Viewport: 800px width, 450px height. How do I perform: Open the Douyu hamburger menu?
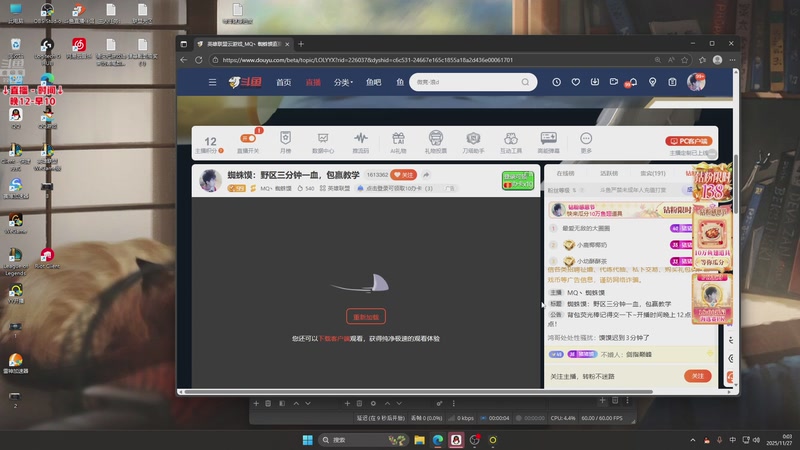coord(212,82)
